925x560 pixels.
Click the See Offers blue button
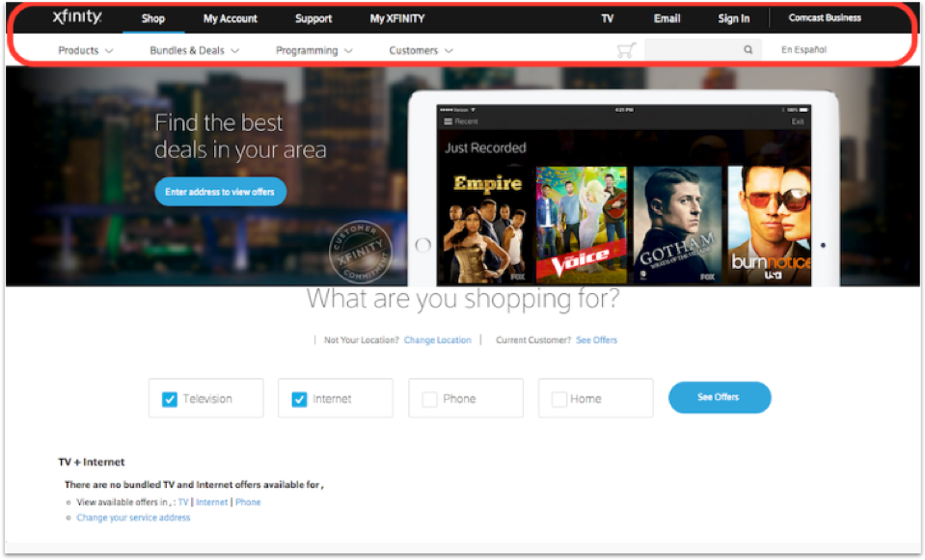click(720, 397)
